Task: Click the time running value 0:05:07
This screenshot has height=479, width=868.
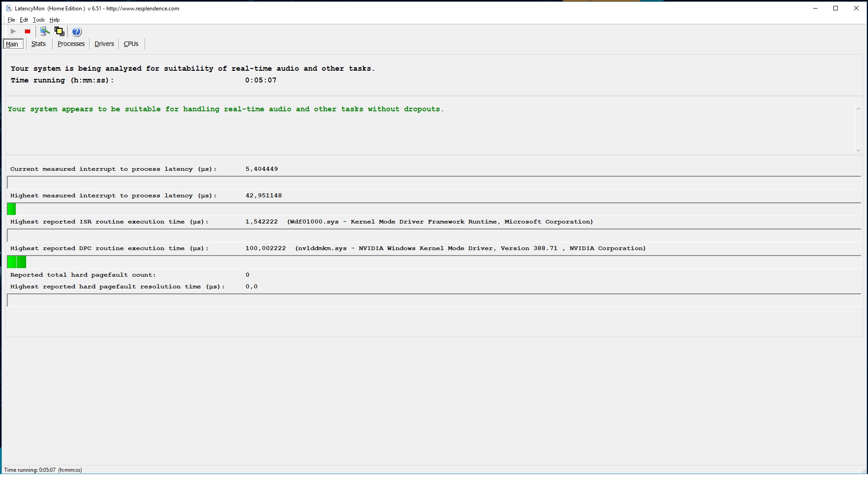Action: (x=261, y=80)
